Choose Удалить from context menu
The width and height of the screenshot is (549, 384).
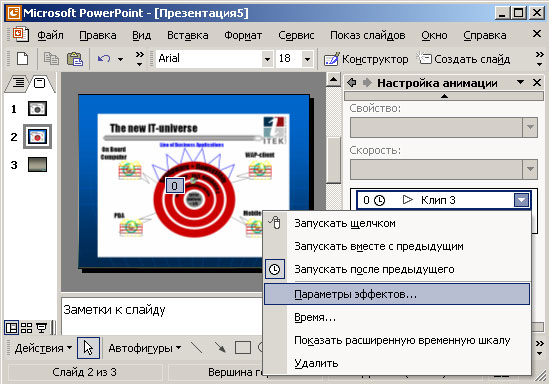(397, 363)
